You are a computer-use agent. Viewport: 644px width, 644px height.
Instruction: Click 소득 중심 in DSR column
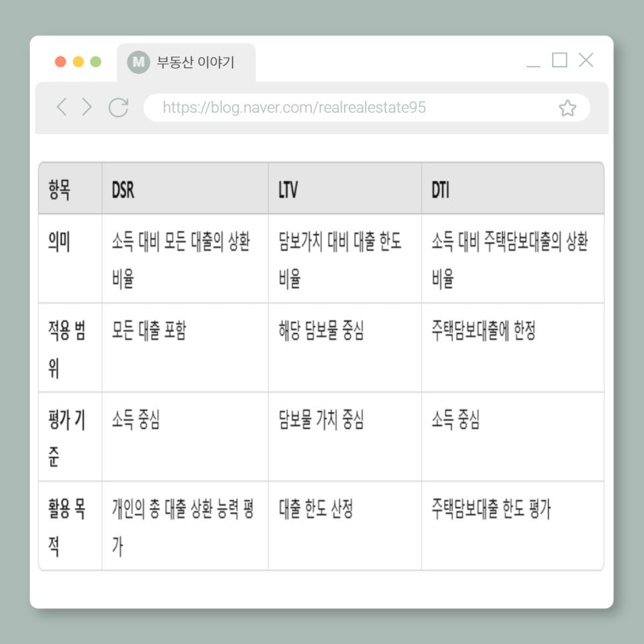tap(185, 437)
